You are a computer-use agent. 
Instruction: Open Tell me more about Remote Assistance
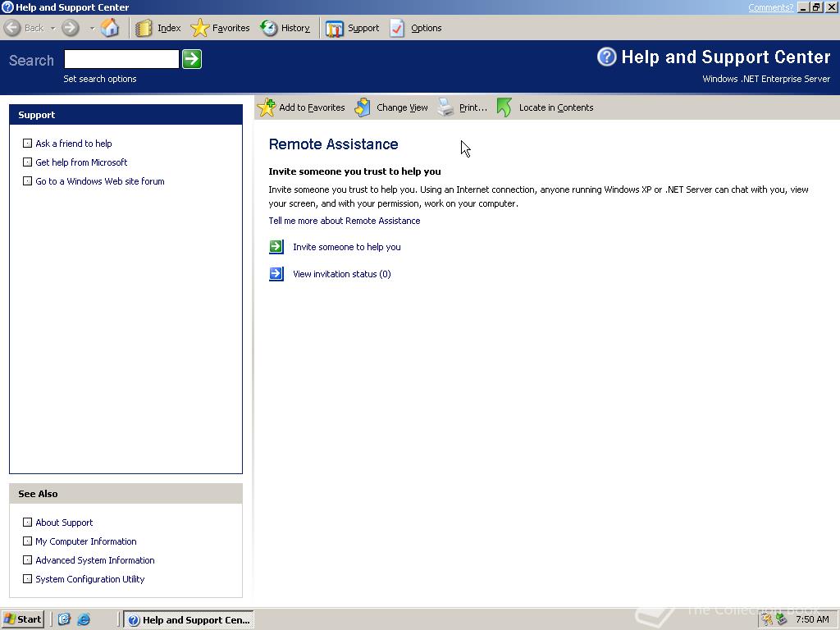345,221
